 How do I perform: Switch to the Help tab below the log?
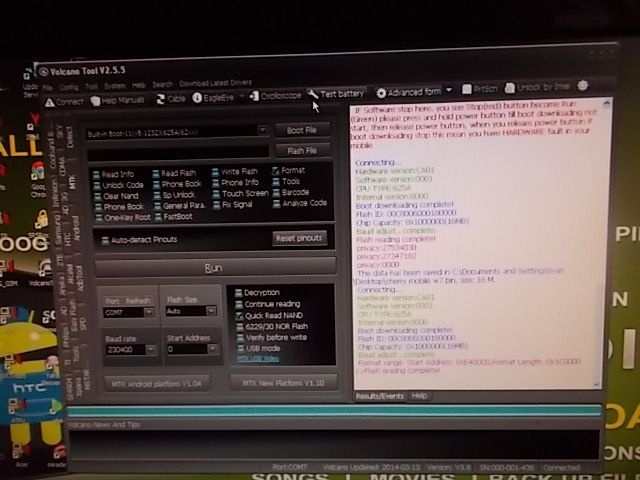[x=420, y=396]
